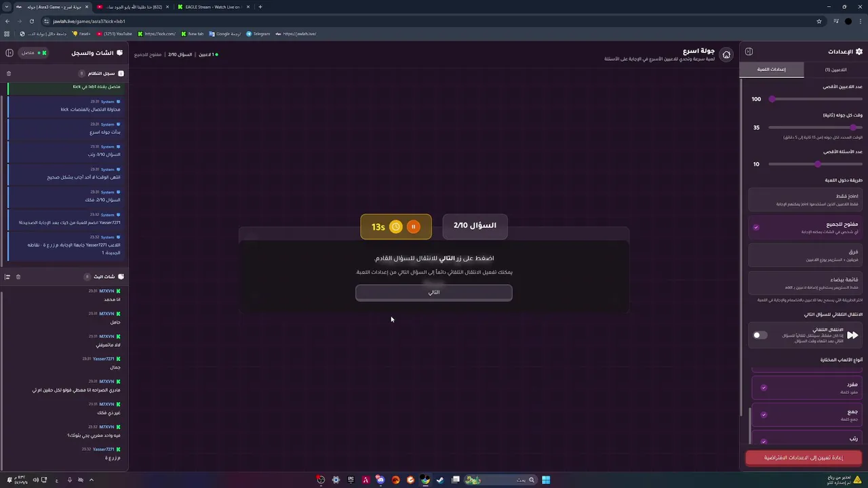Open the apps grid in the bookmarks bar
Screen dimensions: 868x488
pos(7,34)
